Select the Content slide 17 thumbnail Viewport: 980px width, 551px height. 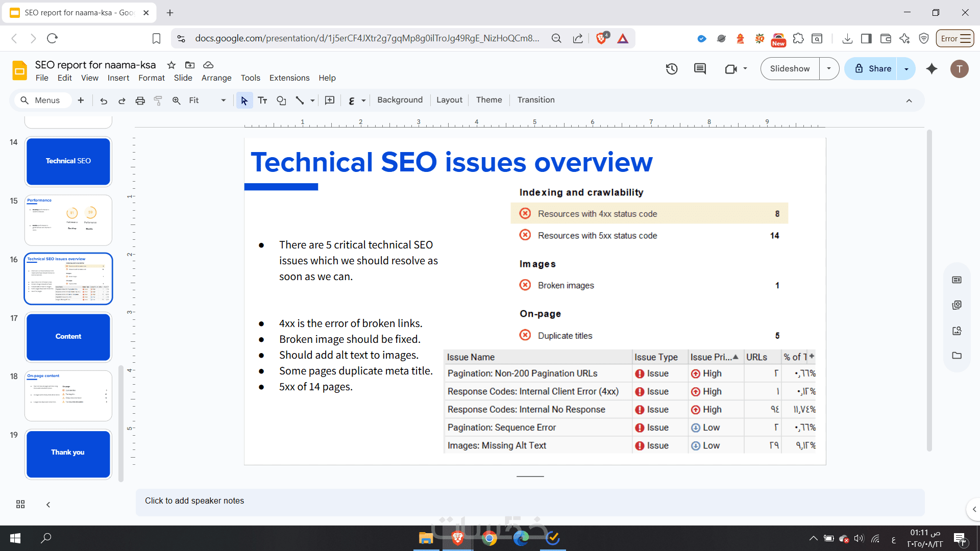click(x=68, y=337)
